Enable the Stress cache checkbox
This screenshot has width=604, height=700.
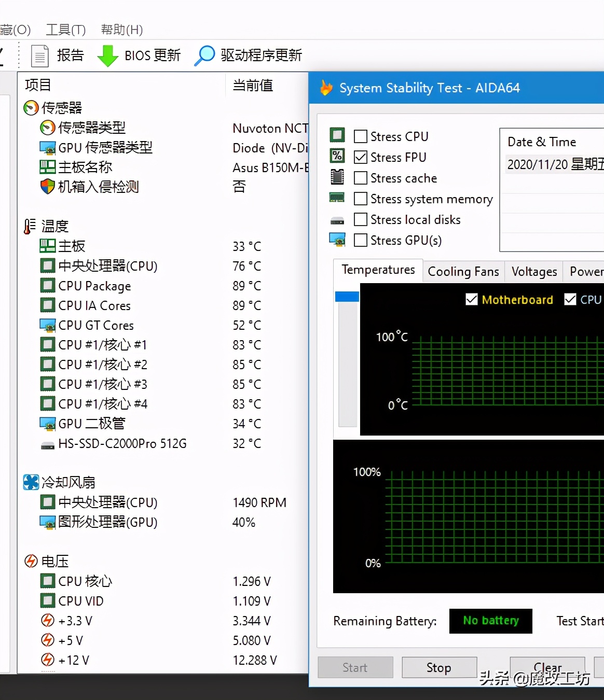(x=361, y=178)
